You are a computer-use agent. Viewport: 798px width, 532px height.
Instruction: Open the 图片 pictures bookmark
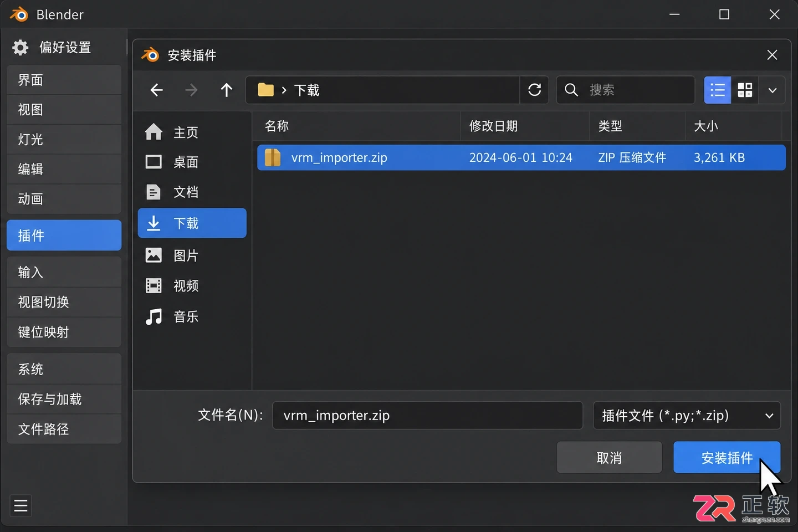pos(192,255)
